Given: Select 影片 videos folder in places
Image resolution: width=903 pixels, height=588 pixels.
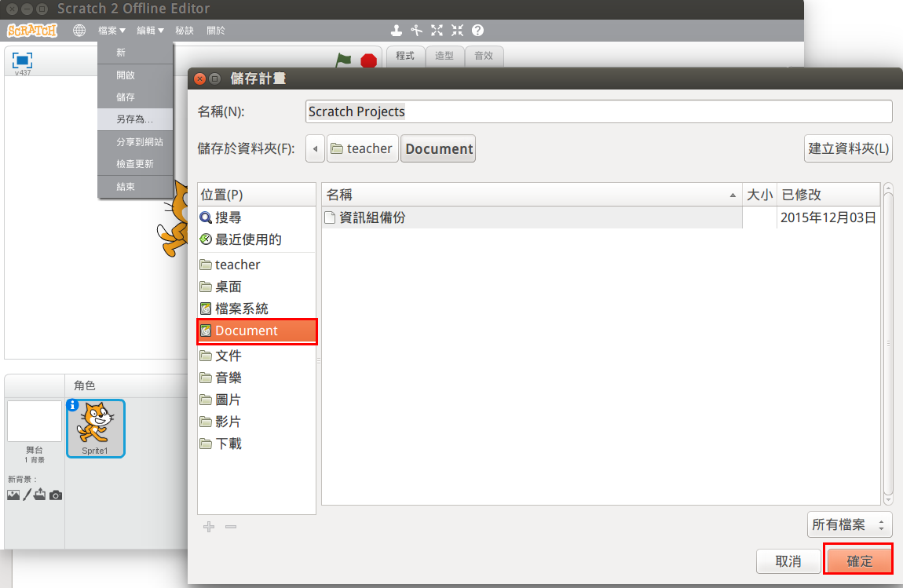Looking at the screenshot, I should pyautogui.click(x=257, y=422).
